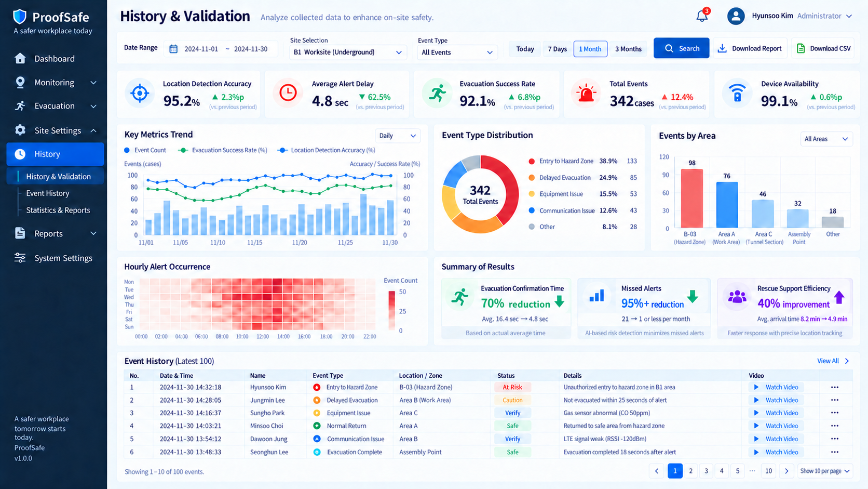This screenshot has height=489, width=868.
Task: Toggle Location Detection Accuracy legend series
Action: tap(326, 150)
